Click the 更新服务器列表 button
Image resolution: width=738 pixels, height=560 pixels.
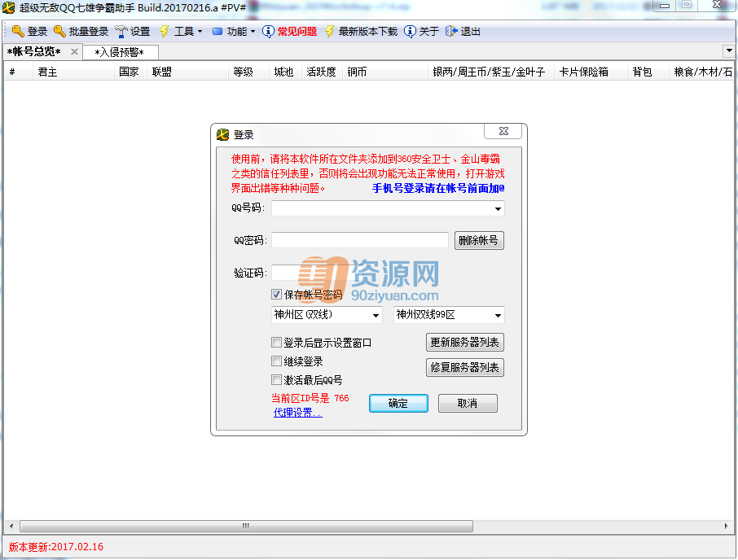pyautogui.click(x=465, y=343)
